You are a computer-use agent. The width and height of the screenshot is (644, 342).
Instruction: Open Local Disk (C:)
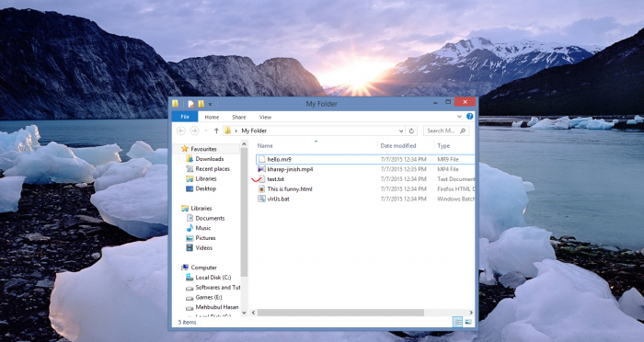tap(213, 277)
